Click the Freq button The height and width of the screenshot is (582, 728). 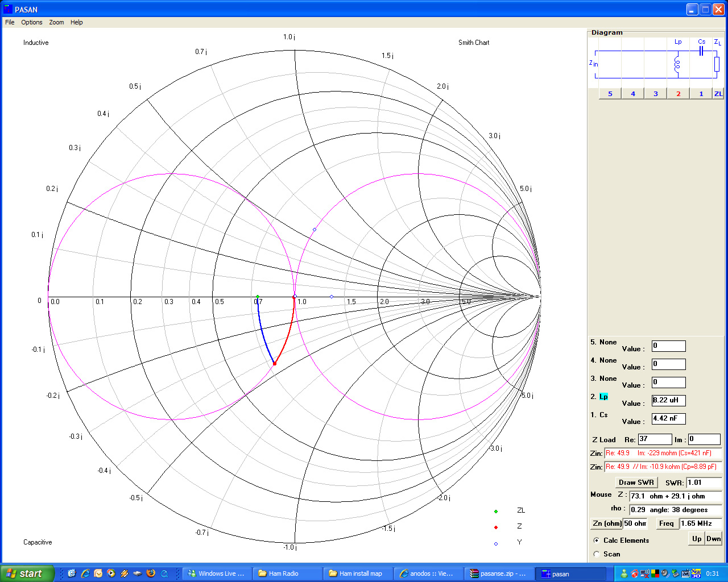[666, 523]
